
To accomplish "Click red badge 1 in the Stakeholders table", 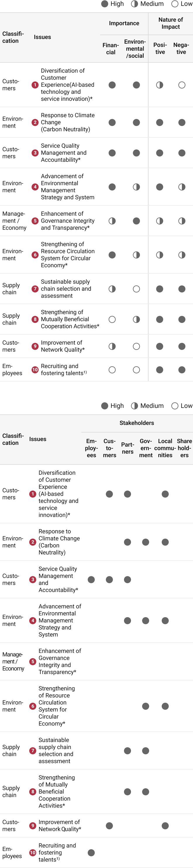I will 33,494.
